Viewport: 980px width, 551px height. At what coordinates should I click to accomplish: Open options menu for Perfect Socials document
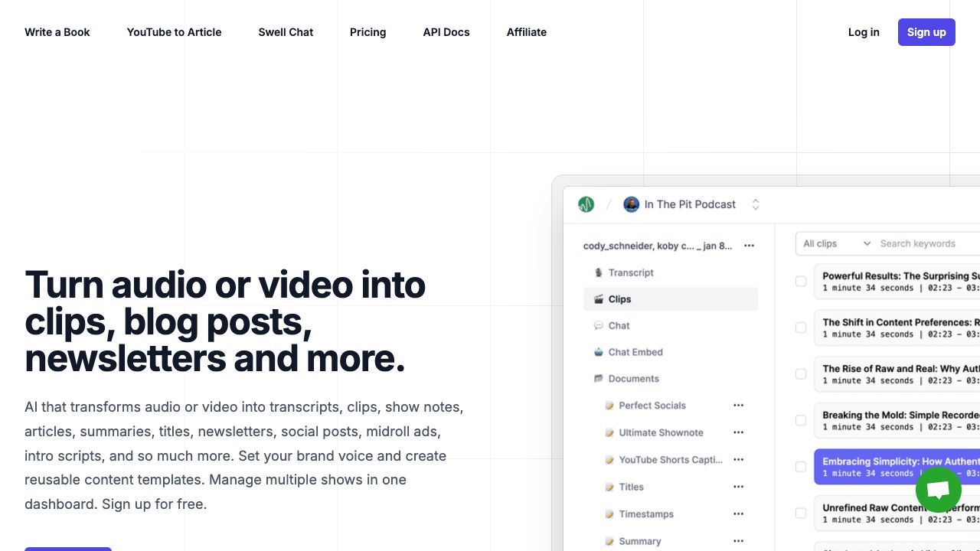click(738, 406)
